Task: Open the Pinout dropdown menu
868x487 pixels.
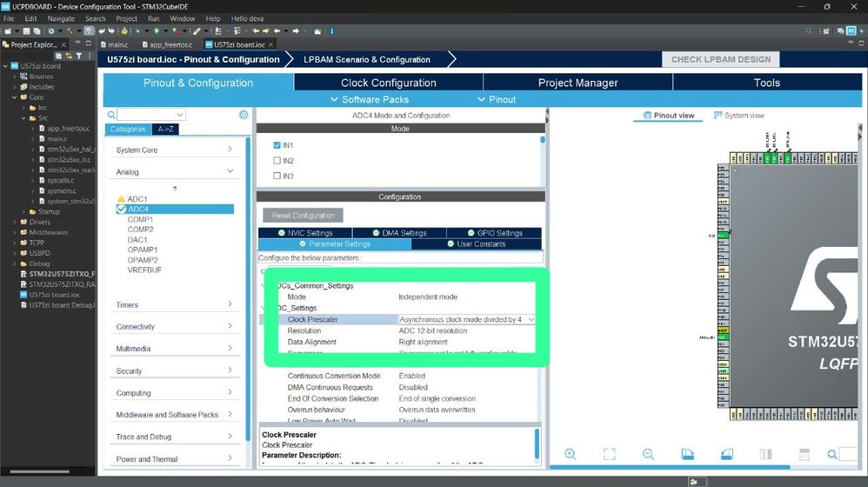Action: pyautogui.click(x=497, y=100)
